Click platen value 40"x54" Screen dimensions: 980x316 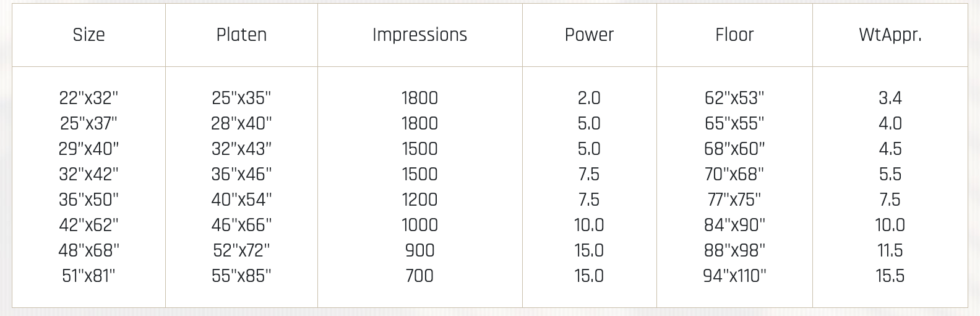click(x=241, y=200)
